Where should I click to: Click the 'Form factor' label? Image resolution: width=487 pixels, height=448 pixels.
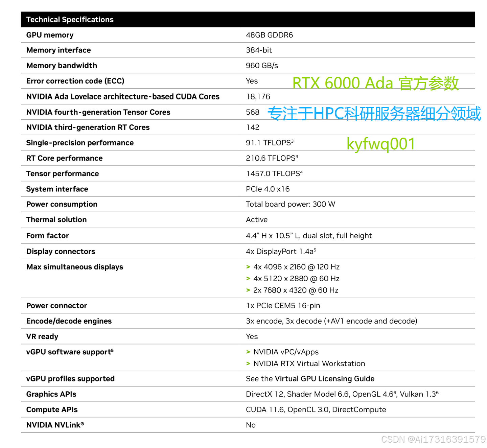47,236
